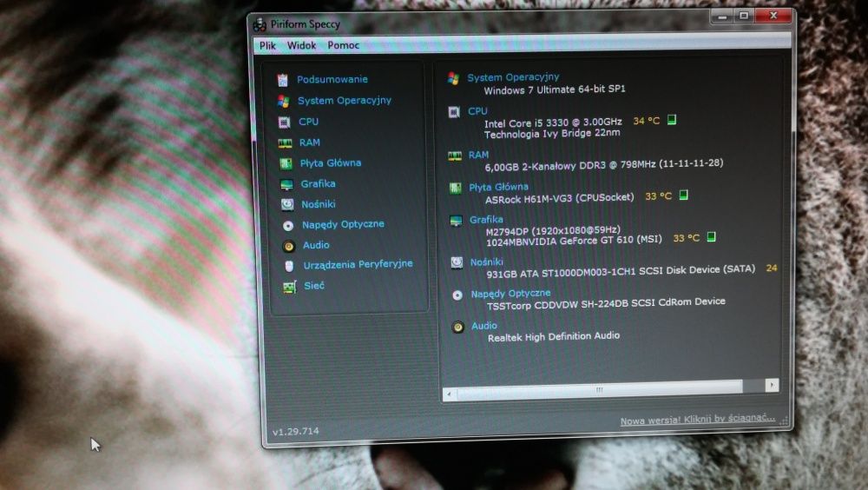Click the Płyta Główna sidebar icon
The width and height of the screenshot is (868, 490).
[286, 163]
